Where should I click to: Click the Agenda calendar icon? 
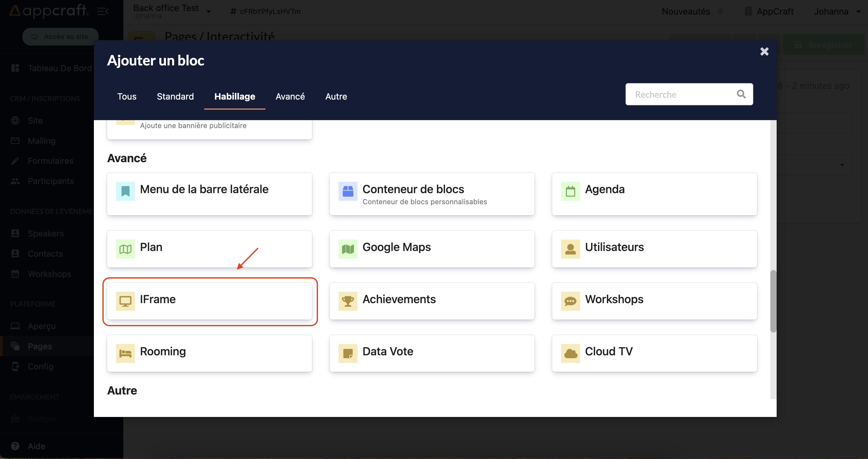(570, 191)
